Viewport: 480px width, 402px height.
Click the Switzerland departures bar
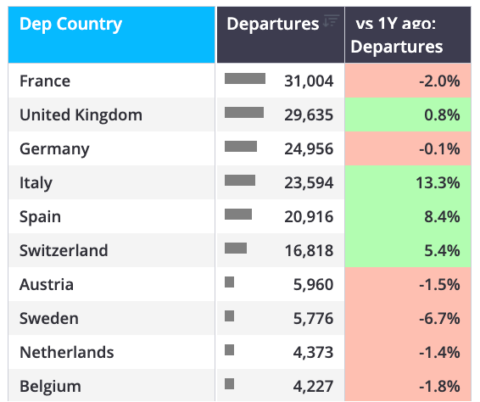click(x=236, y=248)
